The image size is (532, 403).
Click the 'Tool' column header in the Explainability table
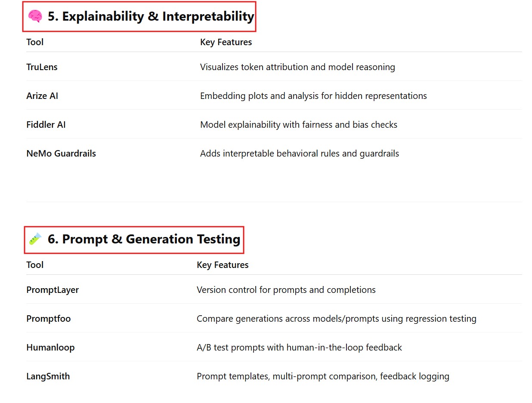[35, 42]
